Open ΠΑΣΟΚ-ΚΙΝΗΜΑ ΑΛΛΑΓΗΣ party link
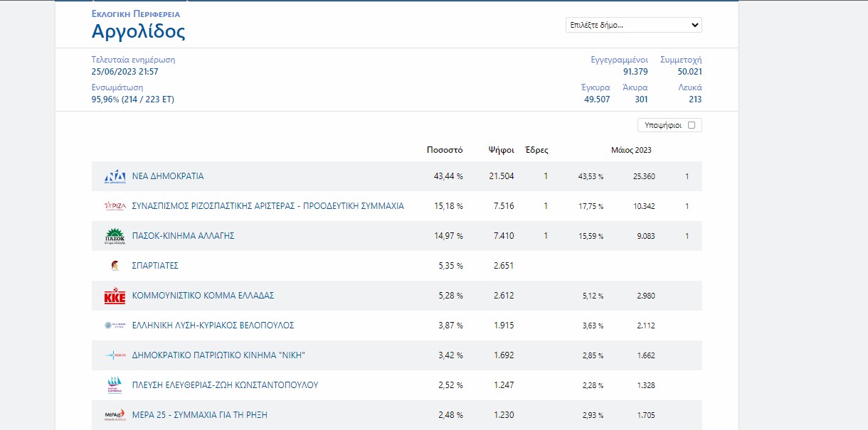Viewport: 868px width, 430px height. click(x=183, y=236)
